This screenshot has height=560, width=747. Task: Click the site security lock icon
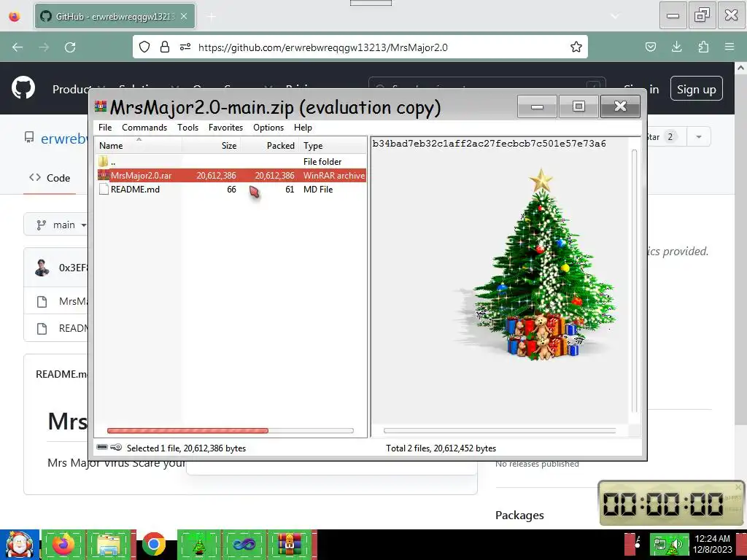165,47
